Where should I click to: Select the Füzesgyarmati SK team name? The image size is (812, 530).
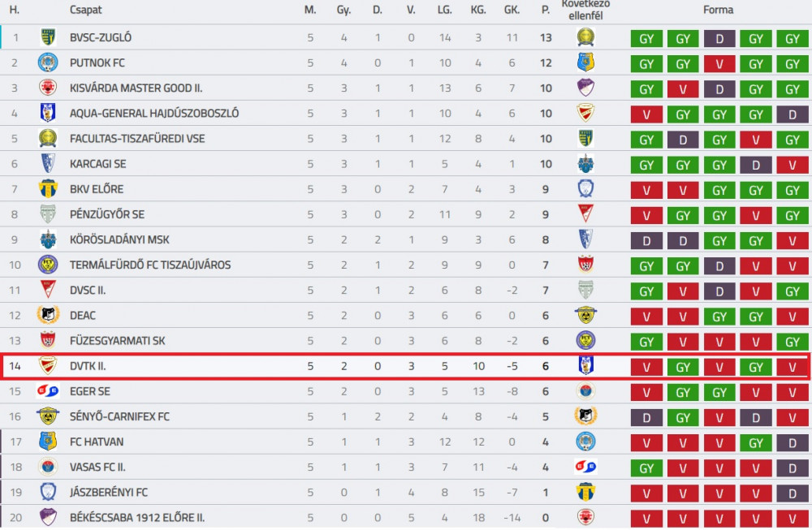[x=118, y=341]
